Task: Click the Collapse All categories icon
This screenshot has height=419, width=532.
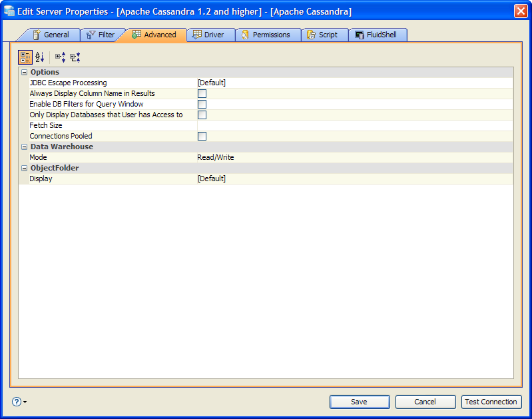Action: coord(75,57)
